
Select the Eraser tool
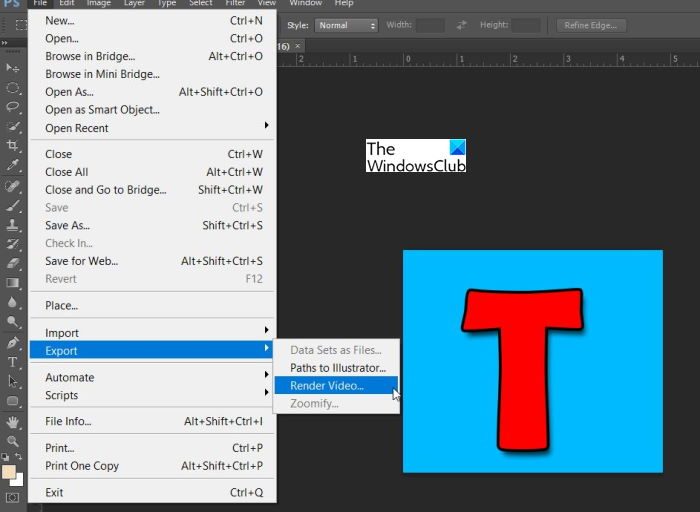(x=12, y=263)
